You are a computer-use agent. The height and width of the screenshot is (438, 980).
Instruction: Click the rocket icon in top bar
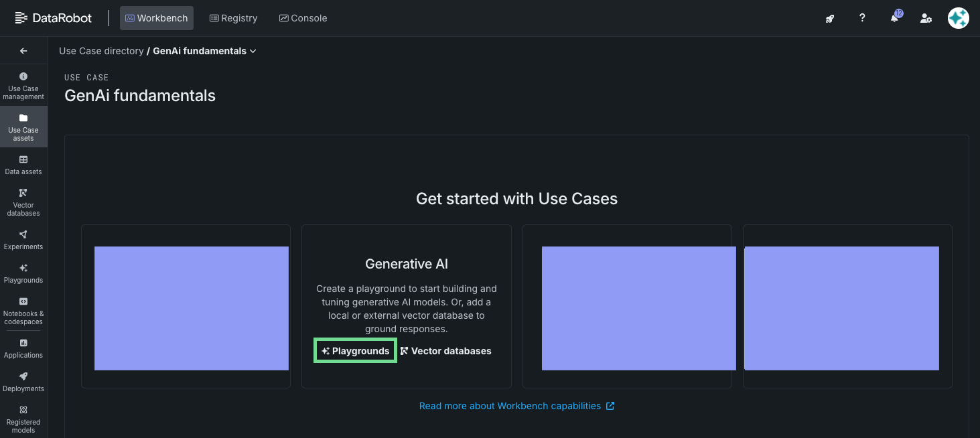point(830,18)
